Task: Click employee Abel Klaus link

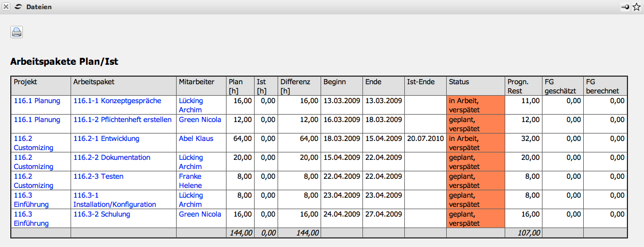Action: (196, 139)
